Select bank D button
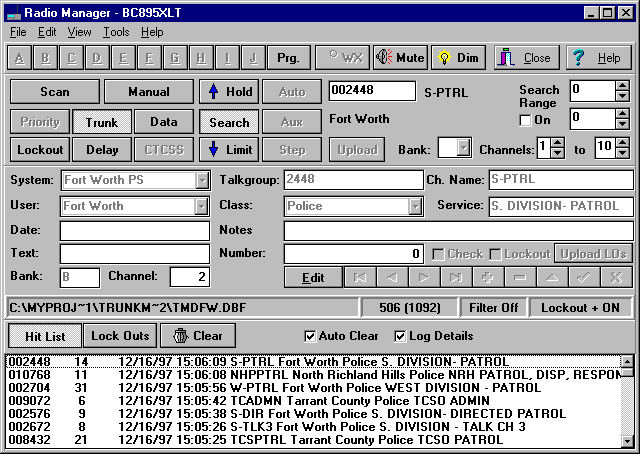 [97, 58]
